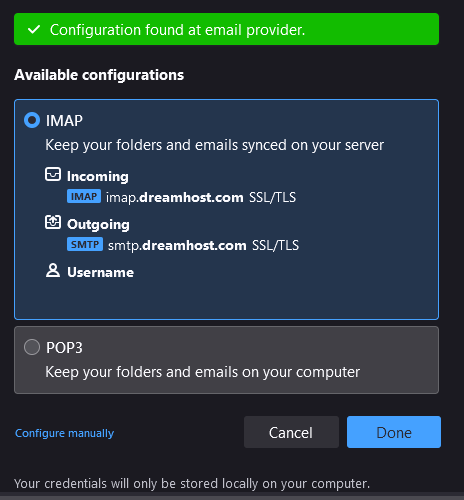
Task: Click the Username label
Action: (x=101, y=272)
